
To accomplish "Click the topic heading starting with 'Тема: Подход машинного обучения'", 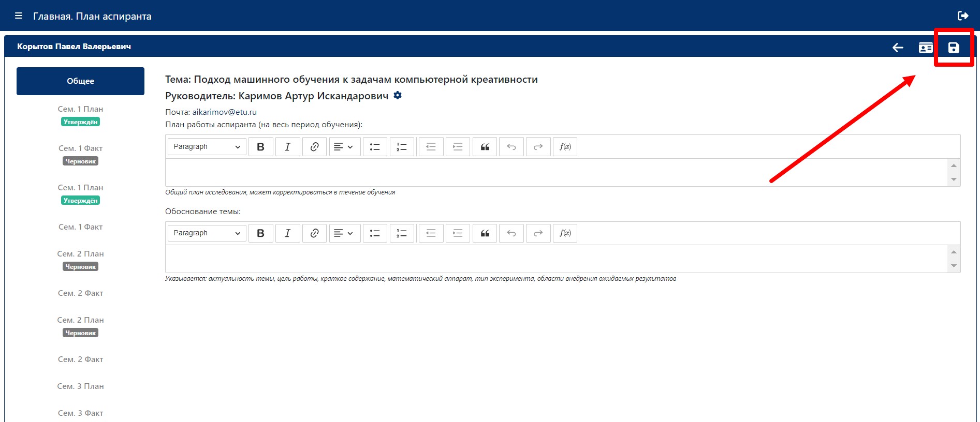I will (x=352, y=79).
